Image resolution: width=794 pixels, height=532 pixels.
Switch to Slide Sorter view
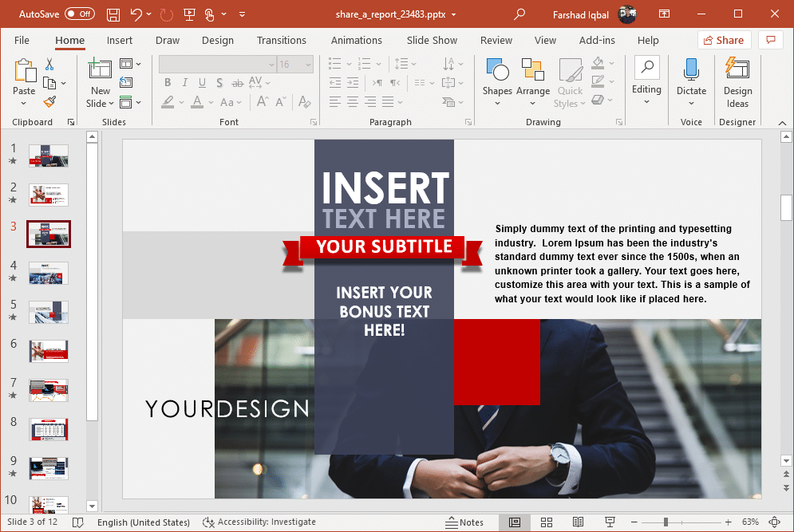(547, 522)
